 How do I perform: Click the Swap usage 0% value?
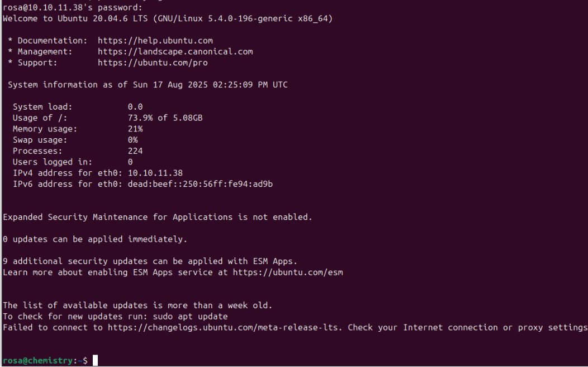pos(132,140)
